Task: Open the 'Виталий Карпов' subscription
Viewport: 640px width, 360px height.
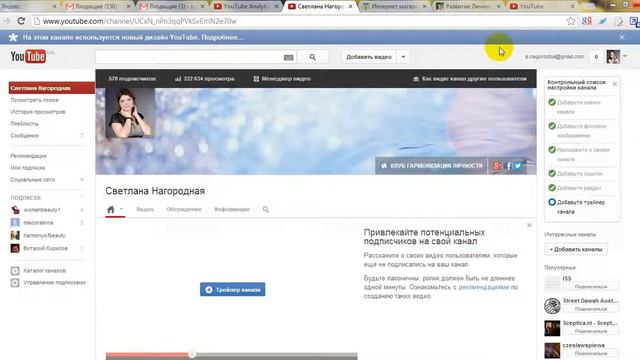Action: point(45,248)
